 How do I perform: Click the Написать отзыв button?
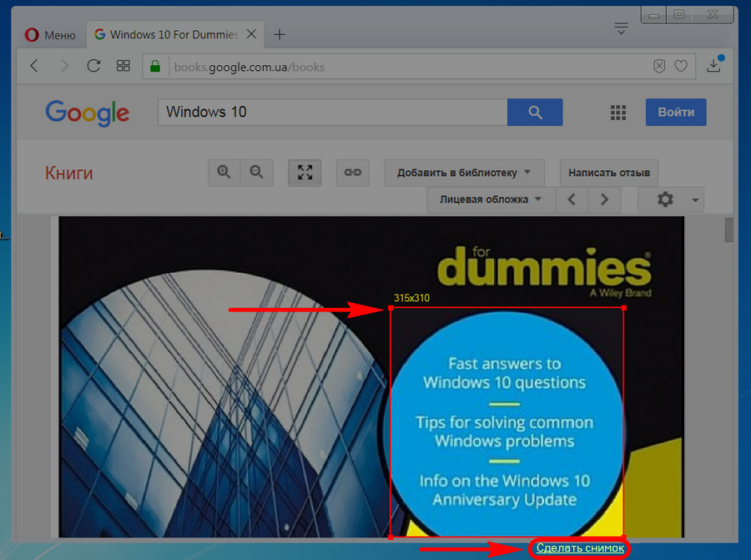[609, 173]
